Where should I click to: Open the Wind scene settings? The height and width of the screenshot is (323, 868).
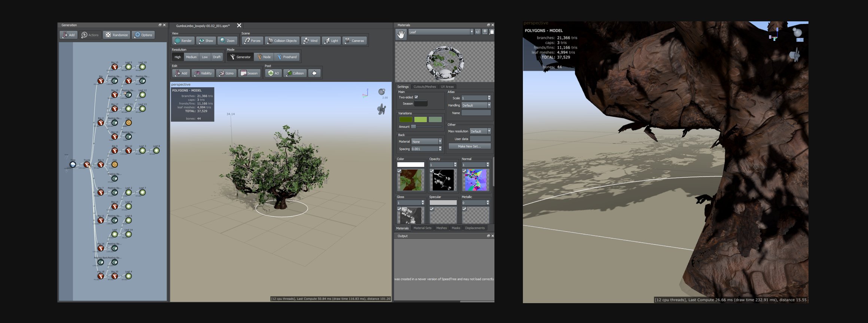(x=311, y=40)
